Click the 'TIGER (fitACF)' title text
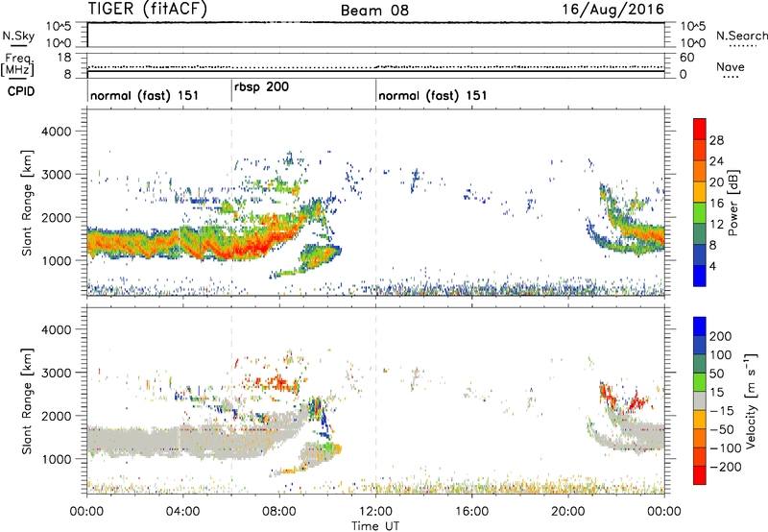Image resolution: width=768 pixels, height=532 pixels. (x=148, y=9)
